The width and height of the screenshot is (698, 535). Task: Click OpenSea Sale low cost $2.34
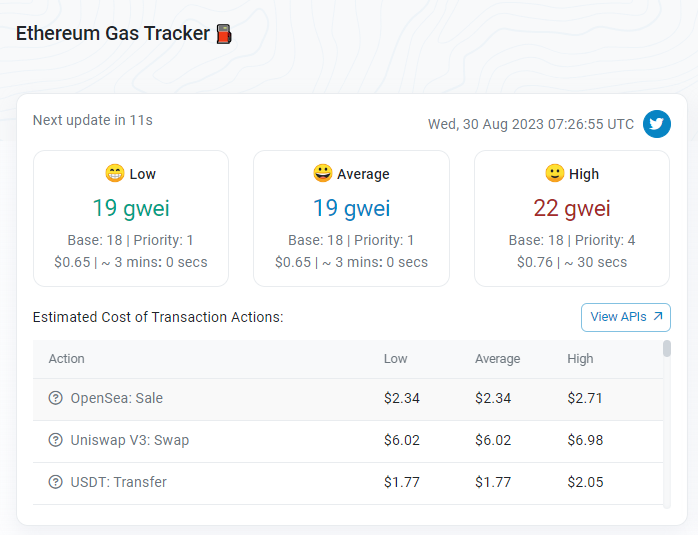402,398
